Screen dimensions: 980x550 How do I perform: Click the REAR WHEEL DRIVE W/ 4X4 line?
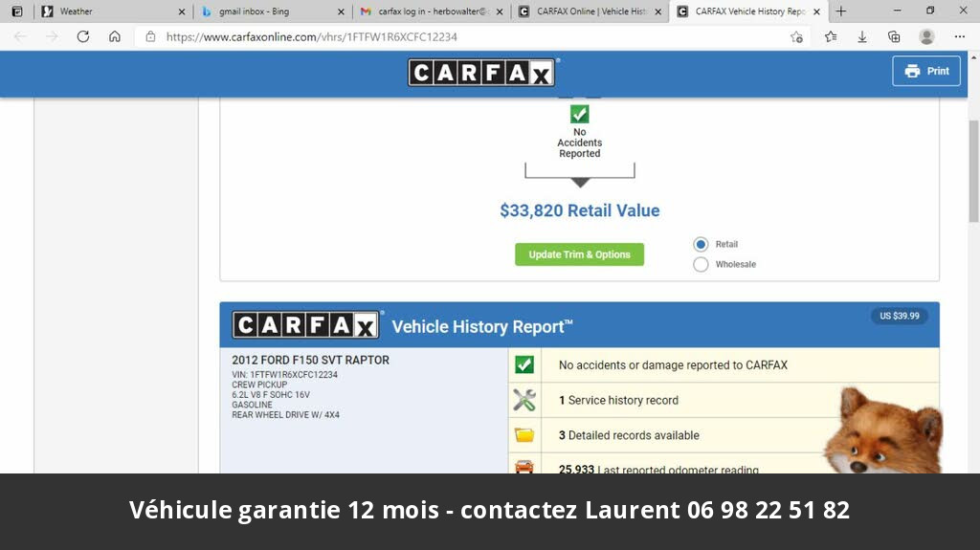(x=285, y=415)
